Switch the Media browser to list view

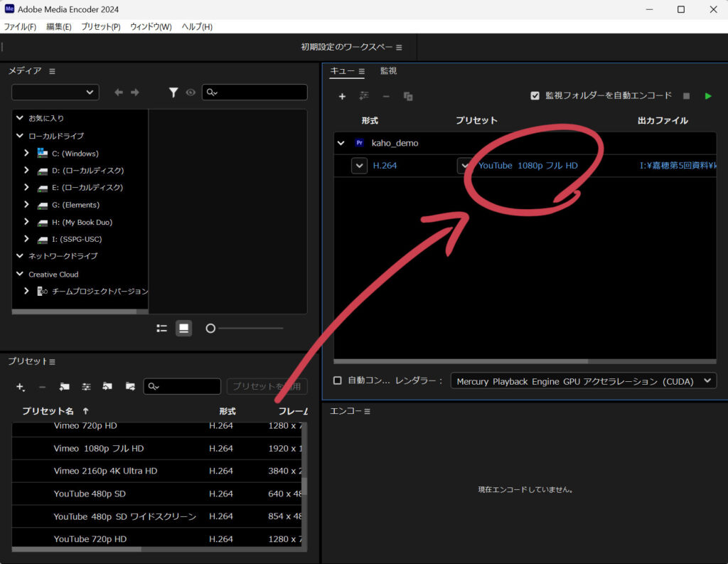click(162, 328)
